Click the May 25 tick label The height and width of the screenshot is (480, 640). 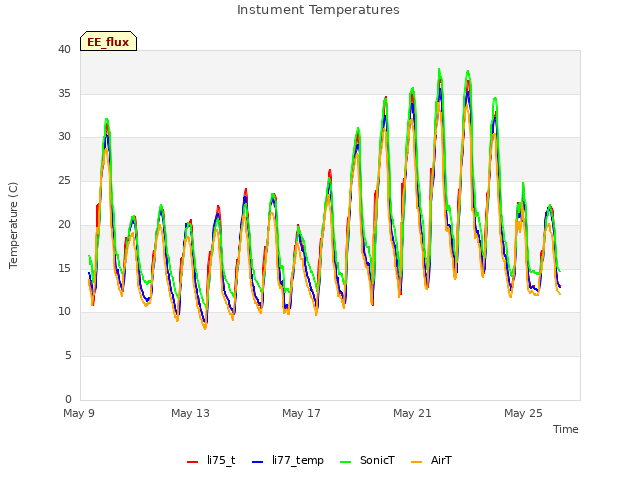coord(523,413)
